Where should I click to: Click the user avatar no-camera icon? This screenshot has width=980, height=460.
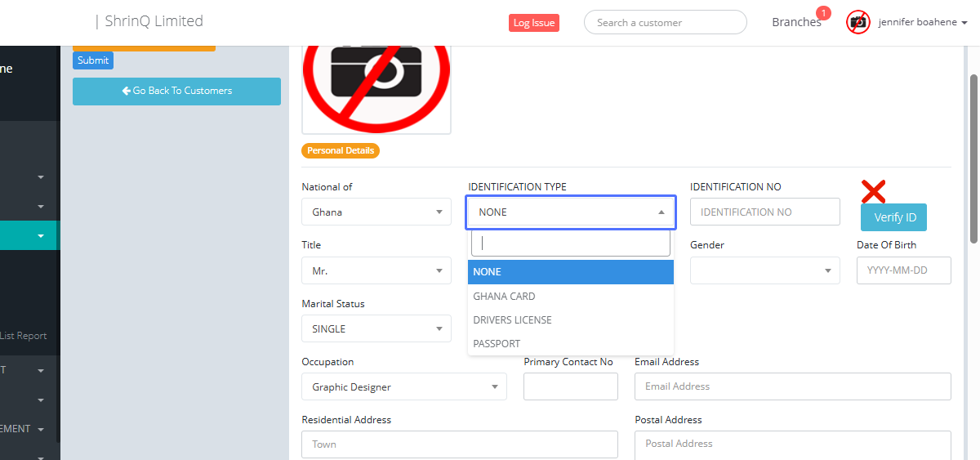[x=857, y=22]
